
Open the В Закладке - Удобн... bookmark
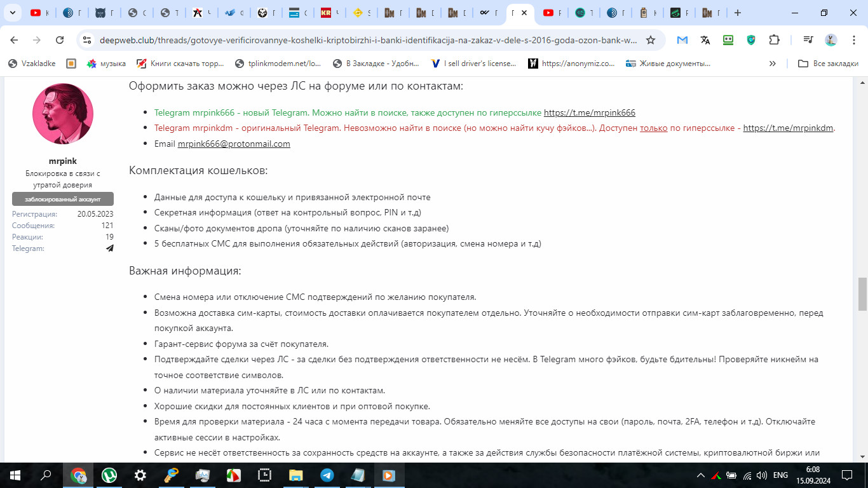pyautogui.click(x=376, y=64)
